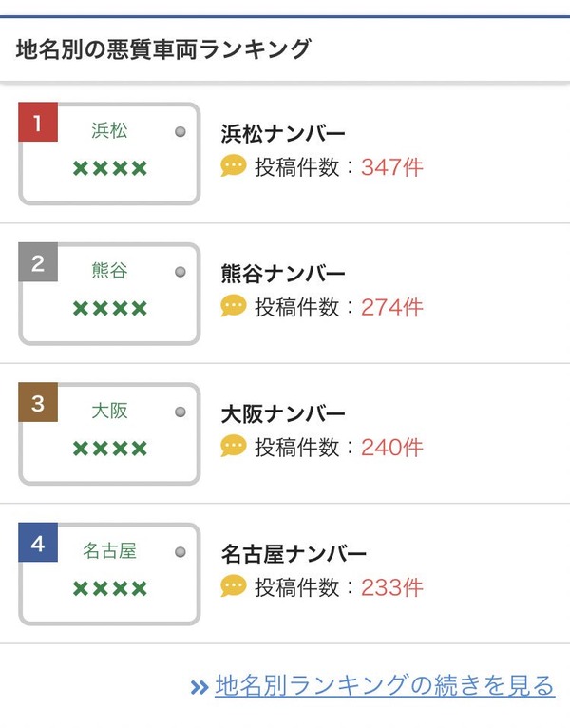Click the comment bubble icon beside 347件
The height and width of the screenshot is (728, 570).
point(234,167)
